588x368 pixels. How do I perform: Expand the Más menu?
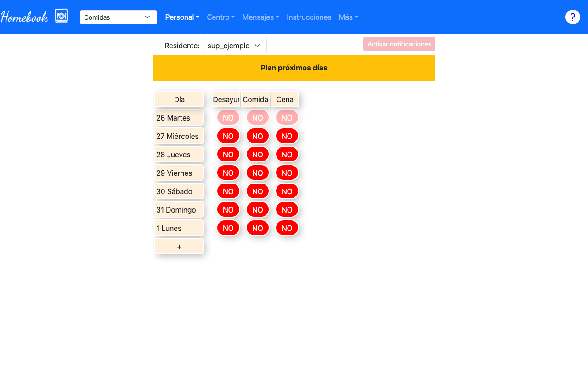pos(348,17)
